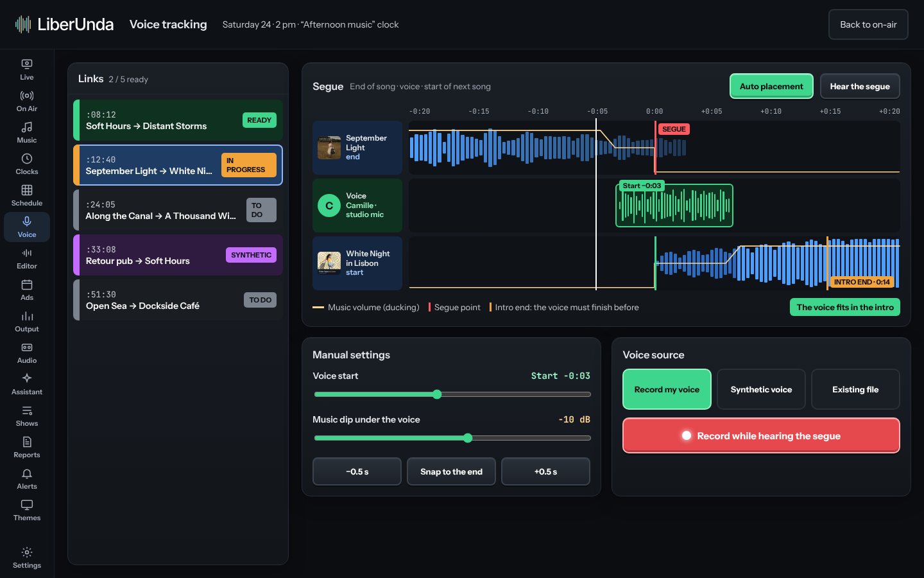The width and height of the screenshot is (924, 578).
Task: Open the Themes monitor icon
Action: pyautogui.click(x=27, y=511)
